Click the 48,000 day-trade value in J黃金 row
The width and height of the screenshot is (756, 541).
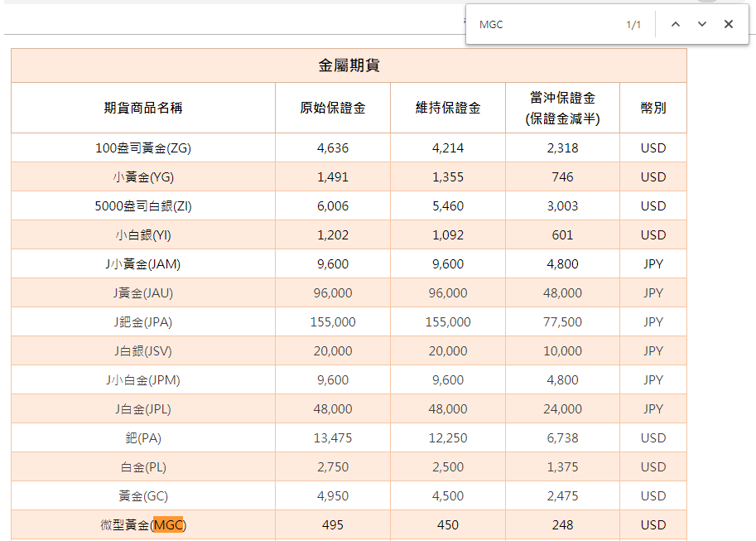pyautogui.click(x=563, y=293)
